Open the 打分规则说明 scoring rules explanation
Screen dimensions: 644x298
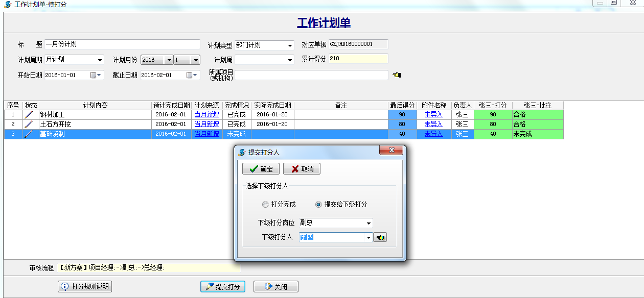click(83, 286)
